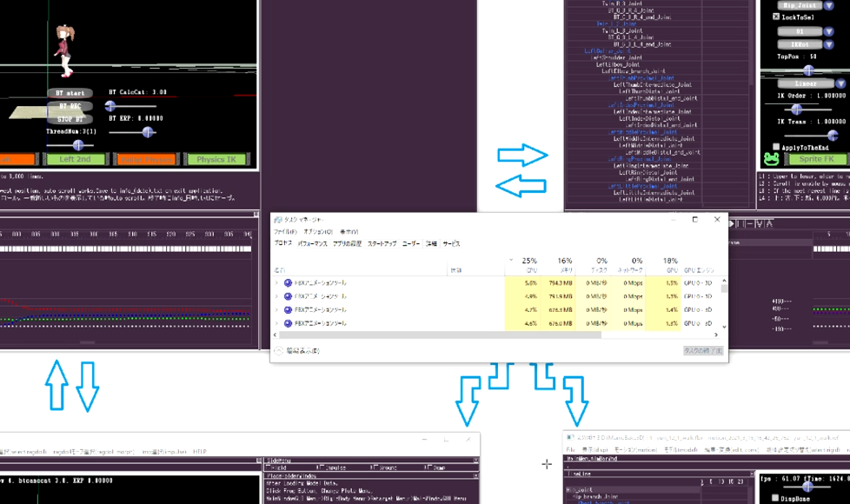
Task: Click the simplified view collapse arrow icon
Action: [x=279, y=351]
